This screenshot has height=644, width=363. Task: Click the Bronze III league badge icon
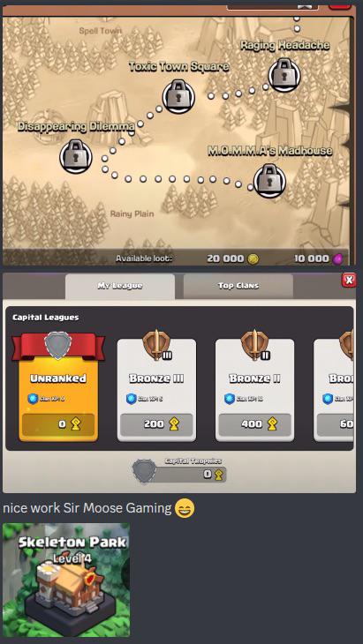pos(156,344)
